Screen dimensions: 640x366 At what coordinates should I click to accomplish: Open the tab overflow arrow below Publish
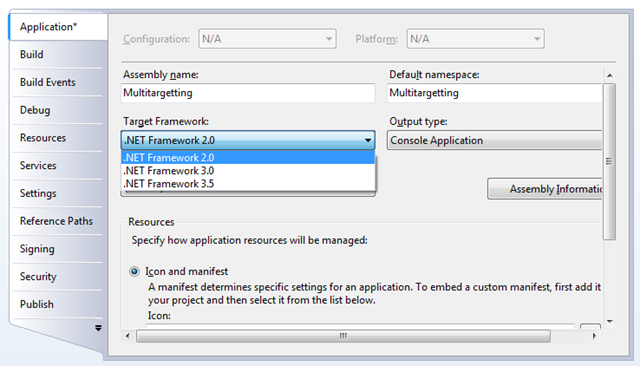click(x=98, y=328)
